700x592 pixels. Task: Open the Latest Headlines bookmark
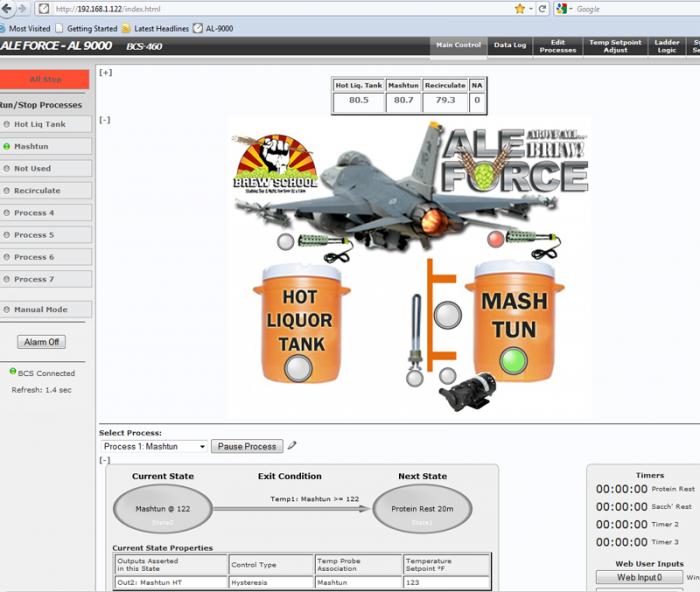pos(155,29)
